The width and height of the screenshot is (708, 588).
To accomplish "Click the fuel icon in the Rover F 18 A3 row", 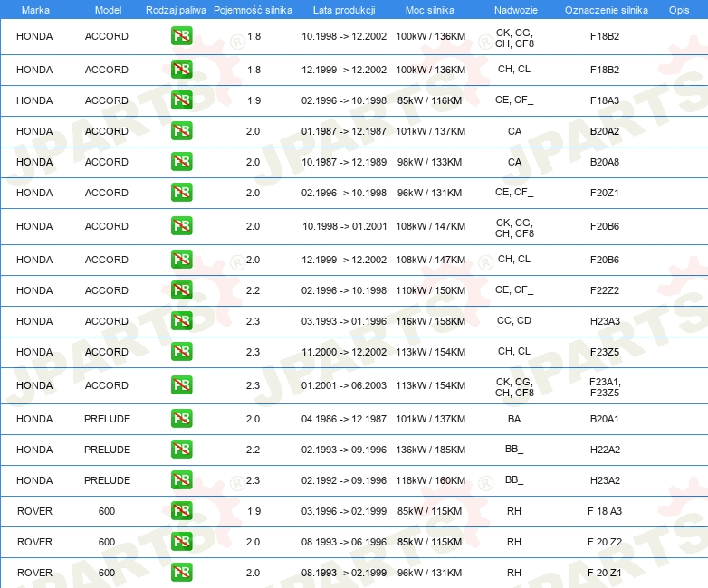I will tap(181, 510).
